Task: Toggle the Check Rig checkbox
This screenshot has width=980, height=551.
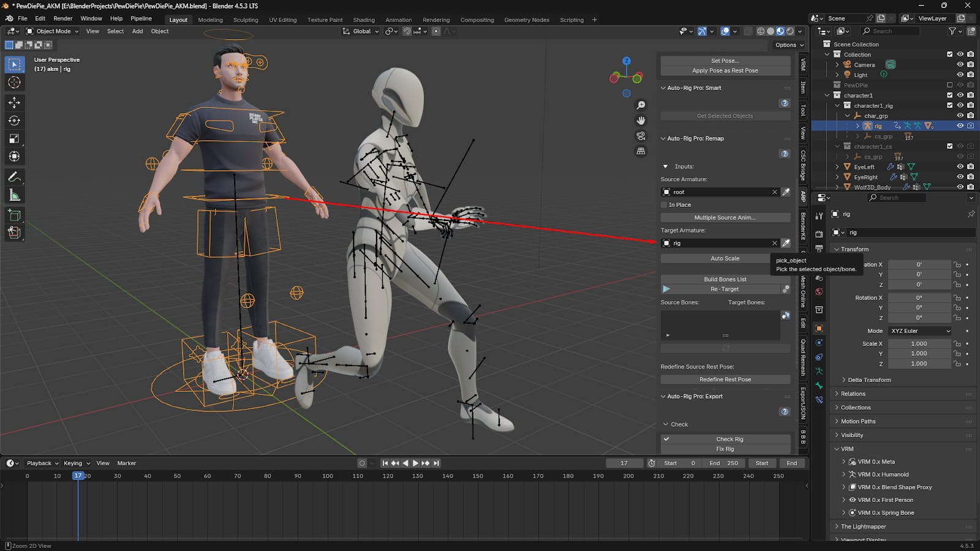Action: [x=666, y=439]
